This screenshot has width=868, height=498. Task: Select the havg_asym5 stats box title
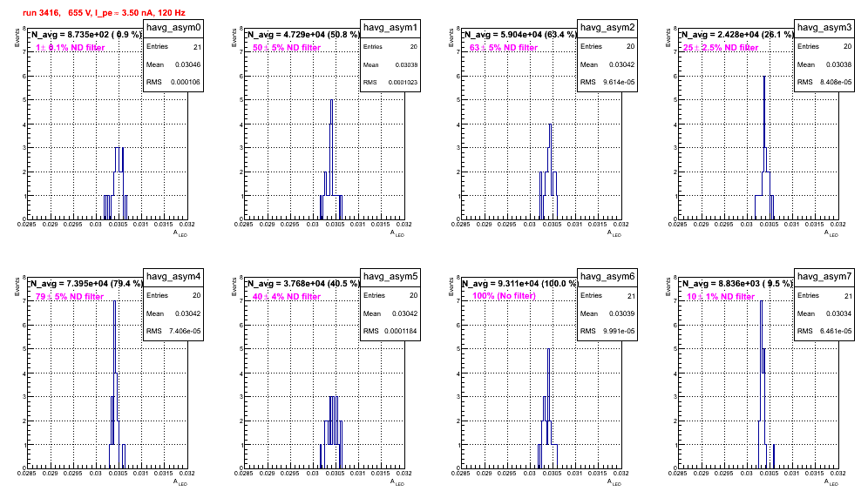click(x=390, y=276)
